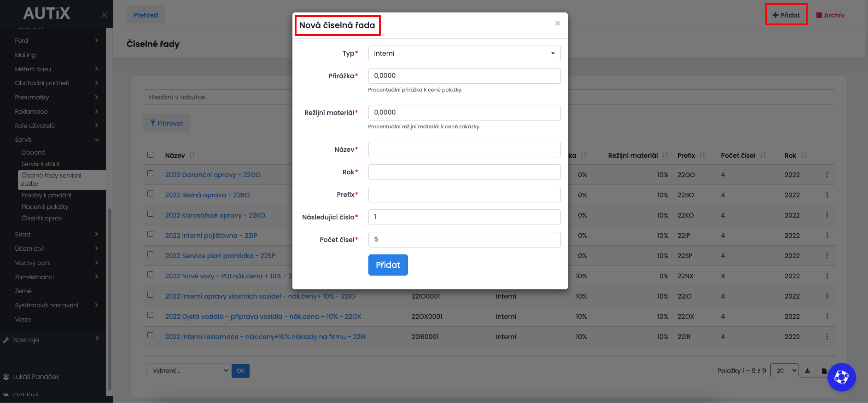Click the Nástroje wrench icon
This screenshot has width=868, height=403.
6,340
